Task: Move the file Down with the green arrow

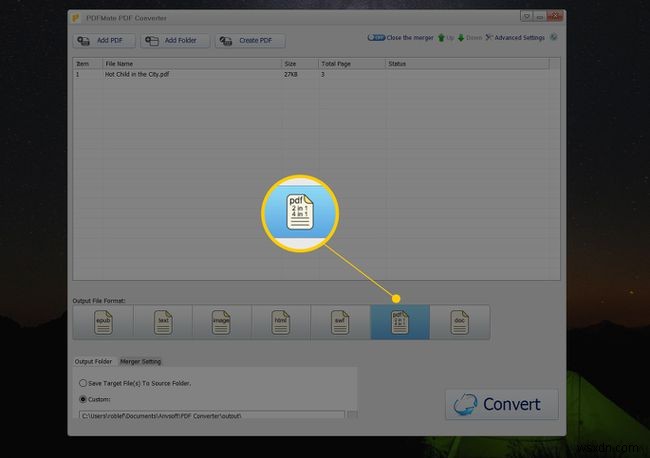Action: click(470, 38)
